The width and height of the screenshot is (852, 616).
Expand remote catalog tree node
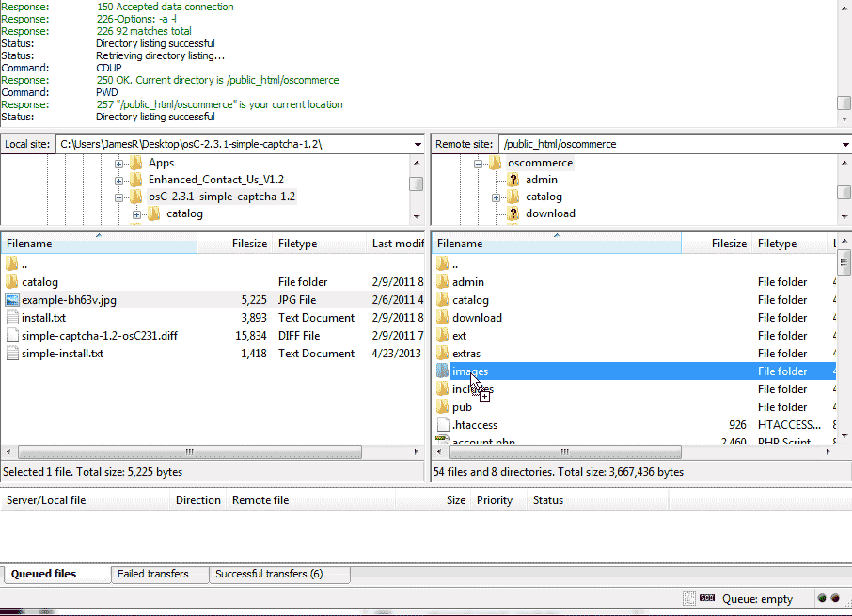coord(496,197)
